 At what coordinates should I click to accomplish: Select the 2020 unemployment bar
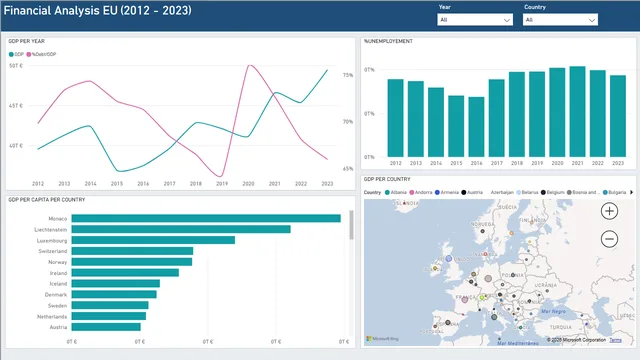557,112
